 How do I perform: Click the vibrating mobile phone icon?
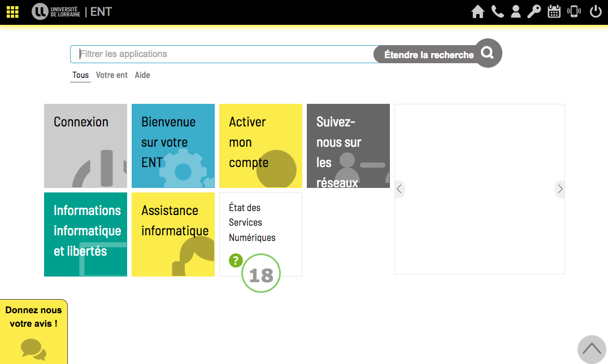574,12
